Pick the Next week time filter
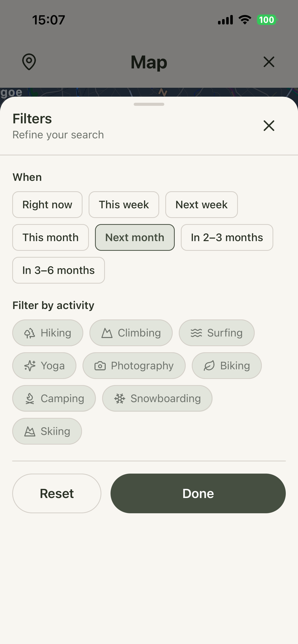Viewport: 298px width, 644px height. pyautogui.click(x=201, y=204)
